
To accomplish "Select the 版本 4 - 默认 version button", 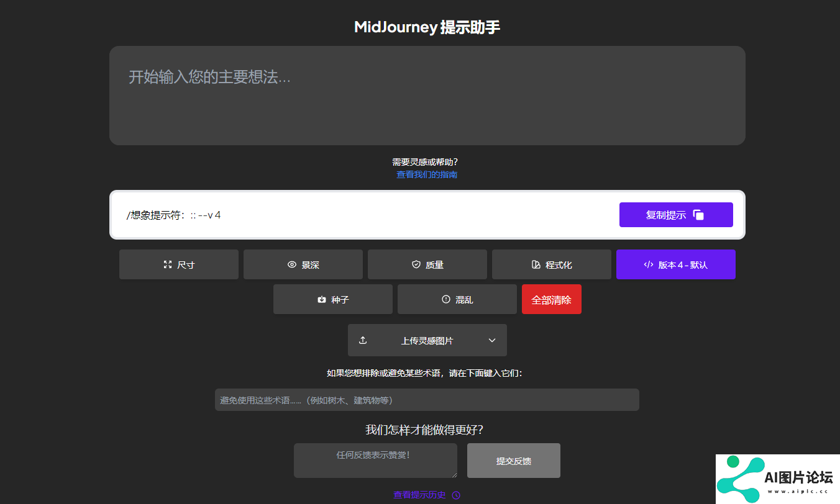I will tap(676, 264).
